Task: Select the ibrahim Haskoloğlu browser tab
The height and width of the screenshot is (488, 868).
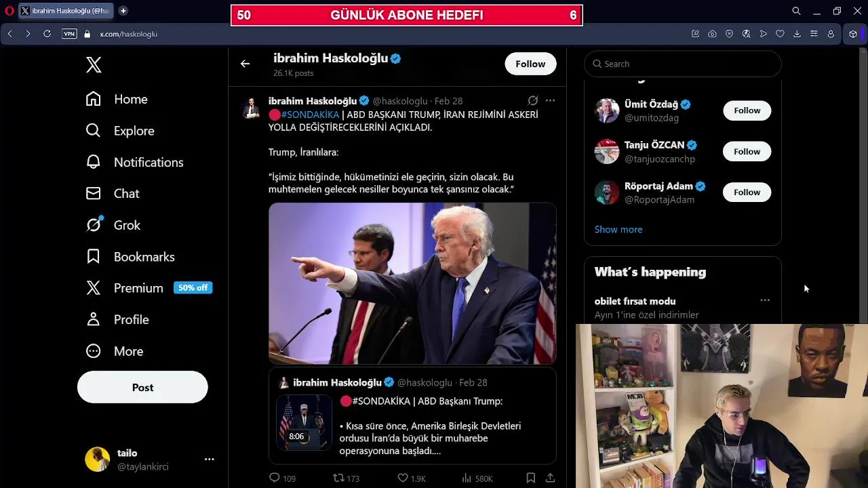Action: [65, 11]
